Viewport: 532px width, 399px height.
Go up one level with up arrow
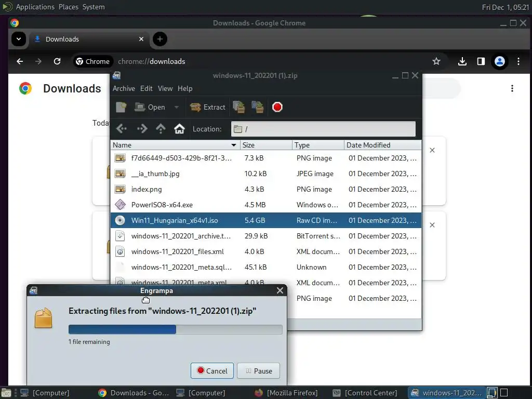[x=161, y=129]
